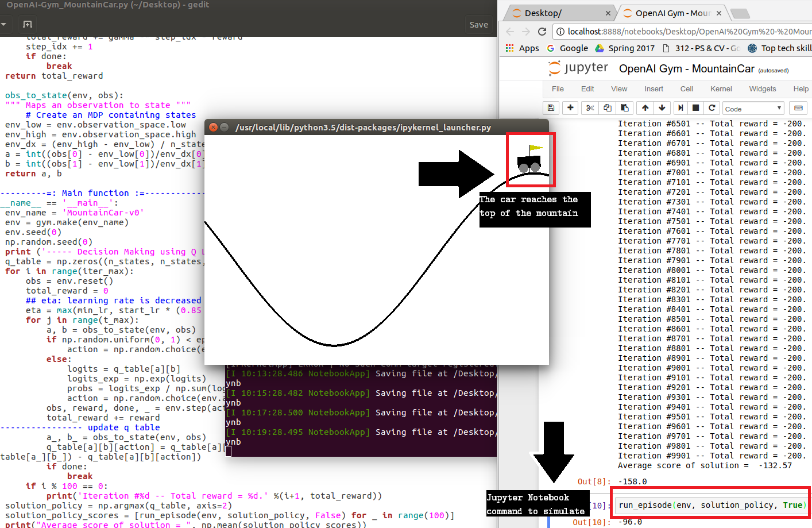The height and width of the screenshot is (528, 812).
Task: Click 'env.seed(0)' line in gedit
Action: point(33,233)
